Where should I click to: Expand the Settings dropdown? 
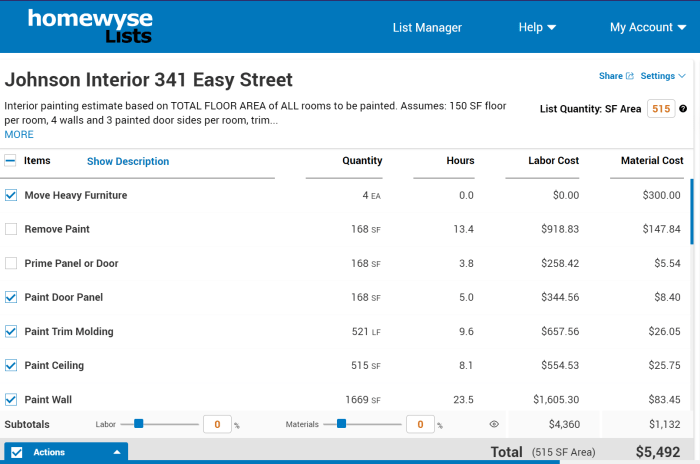pos(663,76)
